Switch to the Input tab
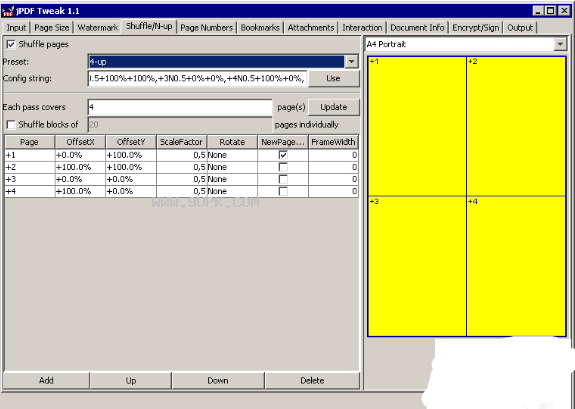This screenshot has width=575, height=409. [16, 28]
